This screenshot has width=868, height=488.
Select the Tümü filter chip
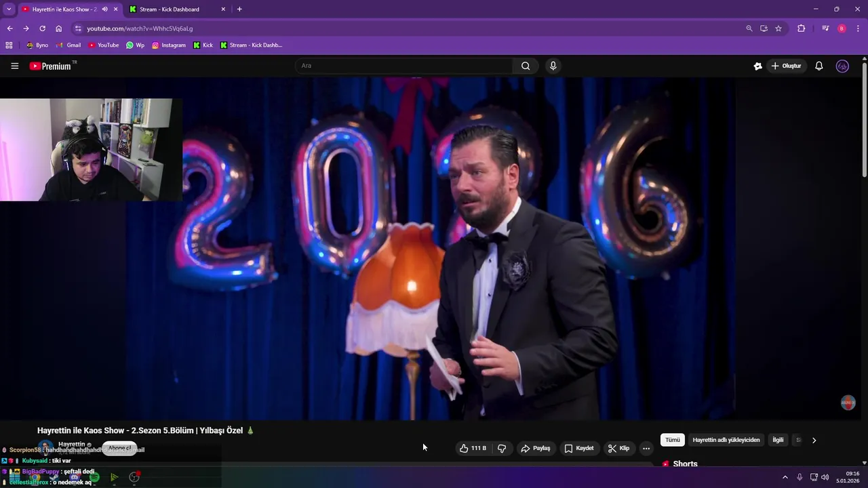(672, 440)
